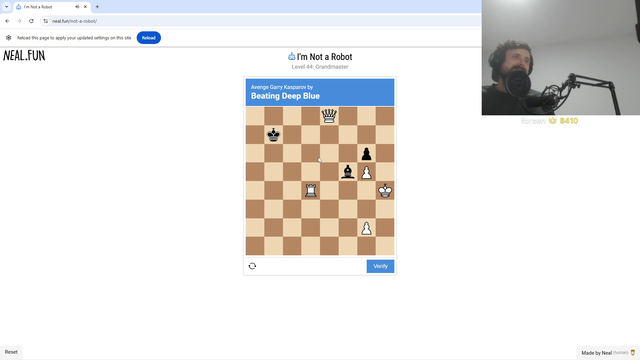Open the NEAL.FUN logo link
Image resolution: width=640 pixels, height=360 pixels.
(x=24, y=56)
